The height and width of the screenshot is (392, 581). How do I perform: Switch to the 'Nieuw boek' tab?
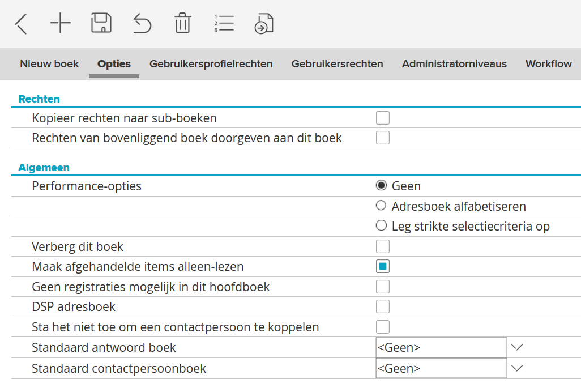[x=49, y=64]
